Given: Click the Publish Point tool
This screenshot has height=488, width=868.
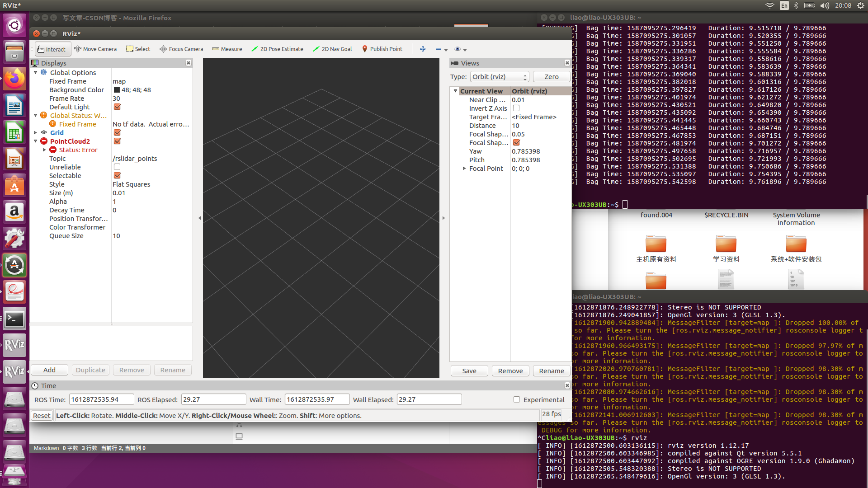Looking at the screenshot, I should 382,49.
